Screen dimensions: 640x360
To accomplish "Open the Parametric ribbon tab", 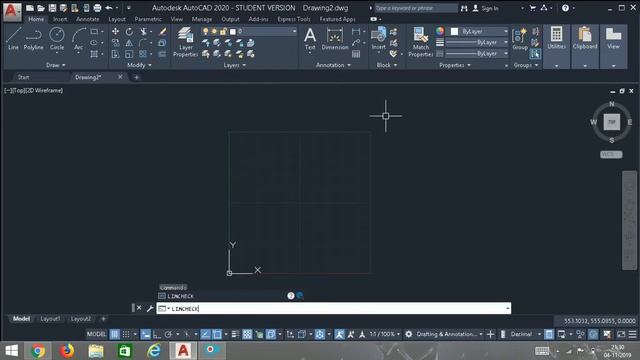I will pos(148,19).
